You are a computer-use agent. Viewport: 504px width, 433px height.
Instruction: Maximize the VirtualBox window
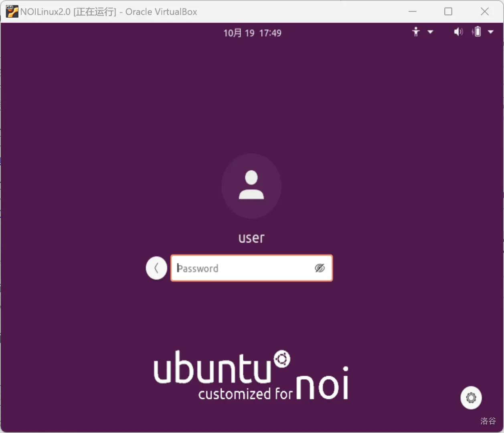(x=448, y=12)
